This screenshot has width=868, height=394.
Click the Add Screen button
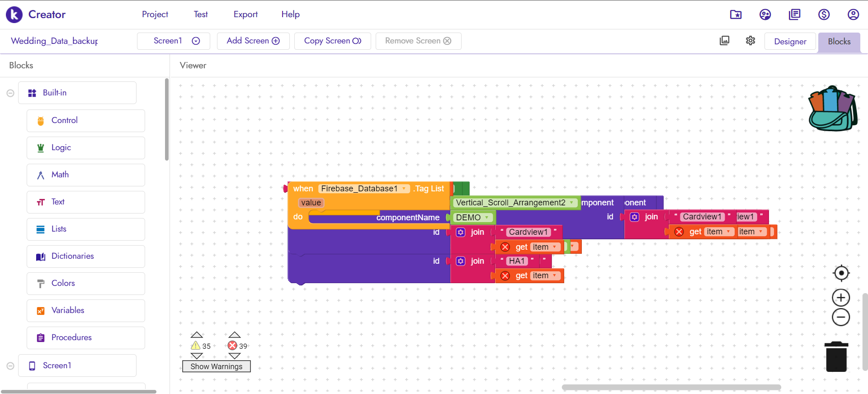(x=253, y=41)
